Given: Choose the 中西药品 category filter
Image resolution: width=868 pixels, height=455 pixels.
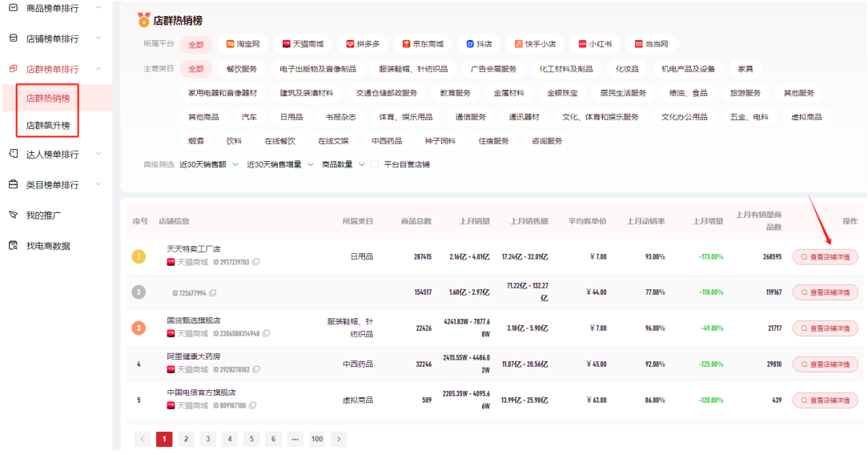Looking at the screenshot, I should [387, 141].
